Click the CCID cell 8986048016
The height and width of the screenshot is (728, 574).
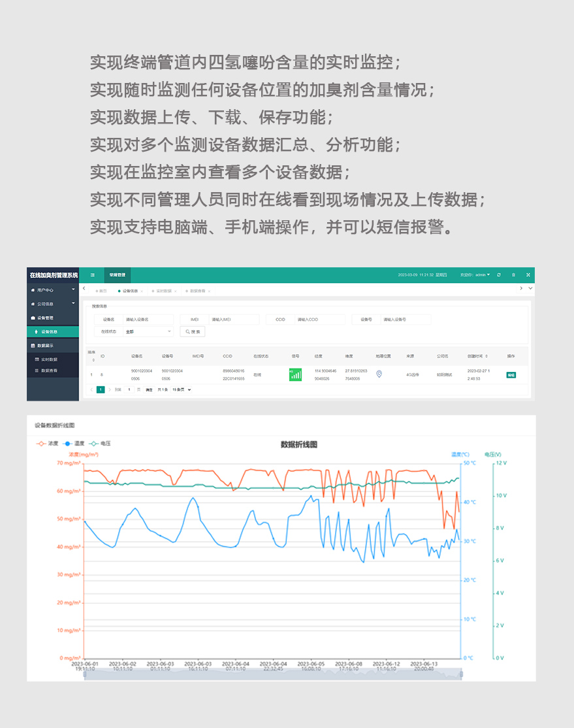coord(233,374)
